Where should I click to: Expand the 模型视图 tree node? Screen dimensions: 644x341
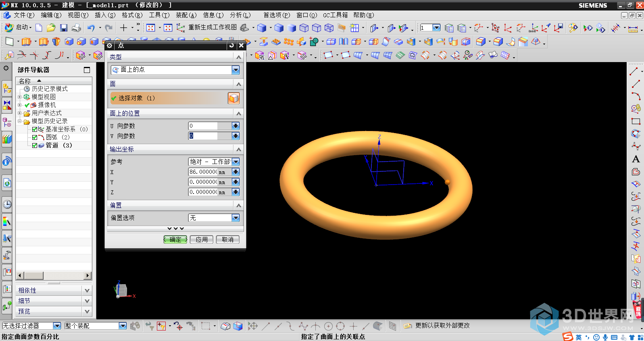point(19,97)
